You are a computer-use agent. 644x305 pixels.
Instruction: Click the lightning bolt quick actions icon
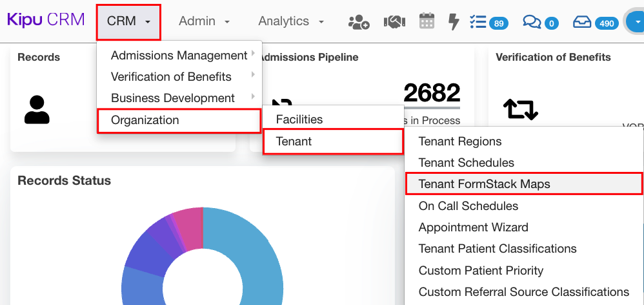454,22
